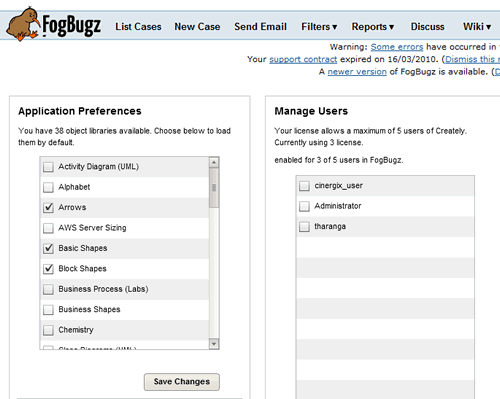The width and height of the screenshot is (500, 399).
Task: Open the Discuss section
Action: 427,27
